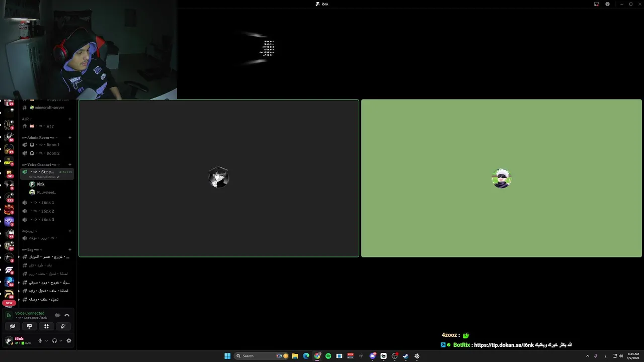
Task: Open BotRix tip.dokan.sa link in overlay
Action: [x=504, y=345]
